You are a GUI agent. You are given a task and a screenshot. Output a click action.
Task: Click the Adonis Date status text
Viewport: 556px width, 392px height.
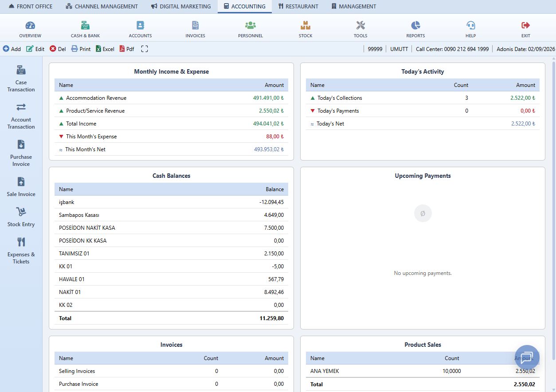(526, 49)
